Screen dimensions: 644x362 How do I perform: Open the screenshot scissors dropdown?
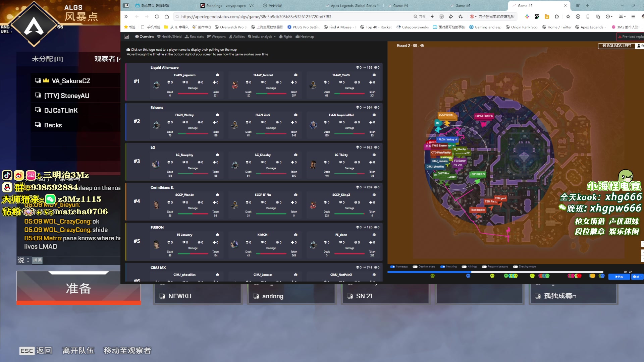pos(622,16)
